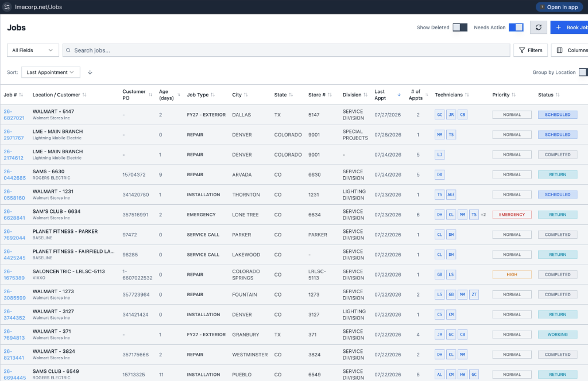Click the lmecorp.net/Jobs address text
The image size is (588, 381).
click(38, 7)
